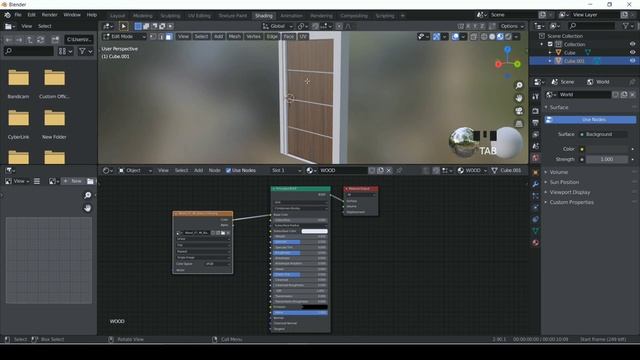
Task: Toggle Use Nodes checkbox in node editor
Action: 228,170
